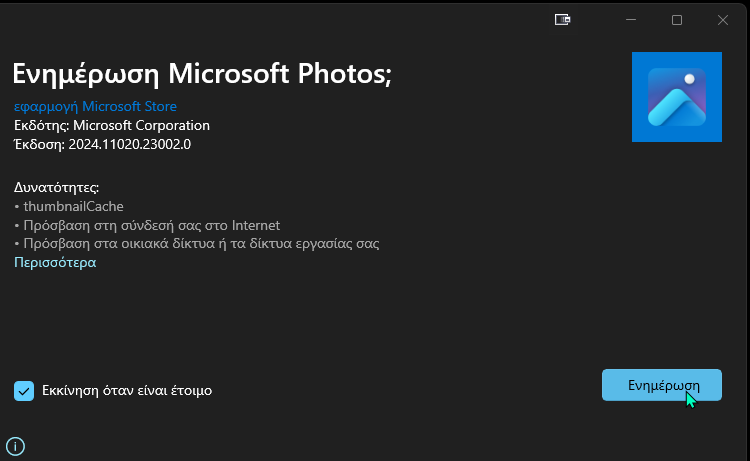Open the info circle icon at bottom left
This screenshot has width=750, height=461.
pyautogui.click(x=15, y=446)
